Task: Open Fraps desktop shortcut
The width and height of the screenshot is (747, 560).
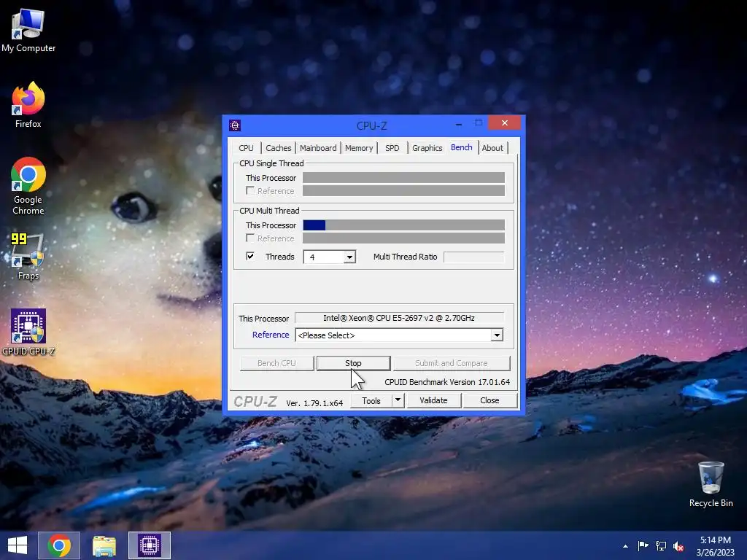Action: (28, 256)
